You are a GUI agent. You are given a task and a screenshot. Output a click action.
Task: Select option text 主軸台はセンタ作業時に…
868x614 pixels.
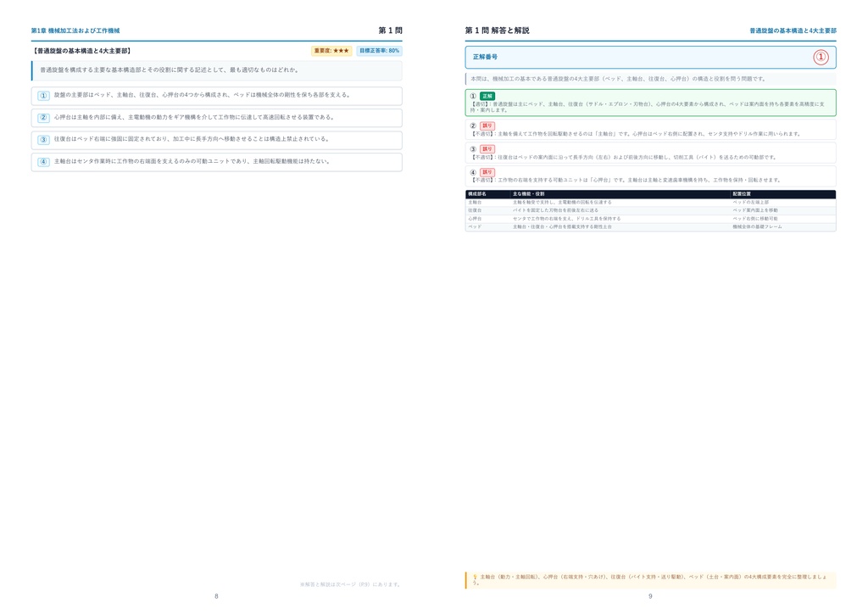[x=192, y=162]
